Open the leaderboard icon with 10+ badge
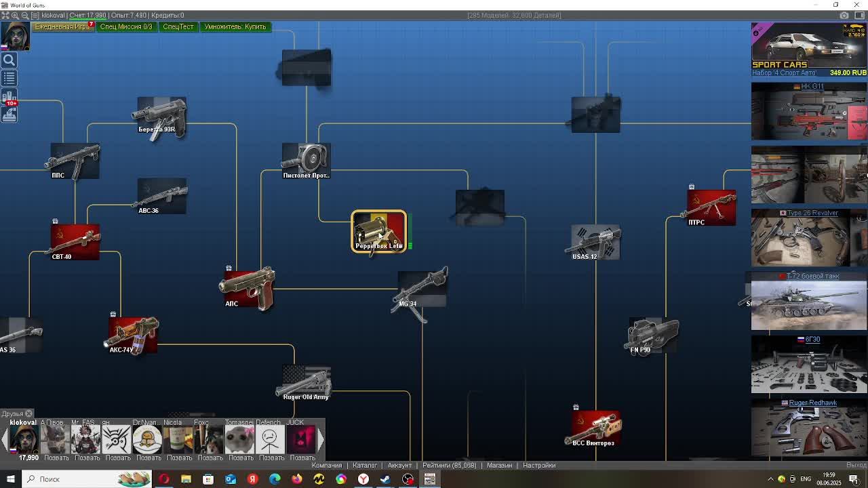 tap(9, 97)
